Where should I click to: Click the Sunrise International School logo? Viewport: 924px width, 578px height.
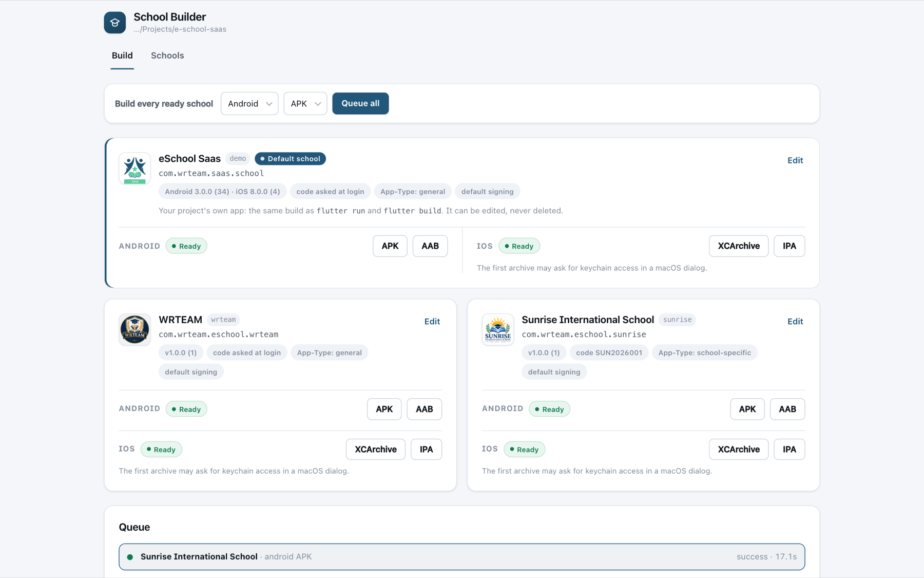[497, 329]
